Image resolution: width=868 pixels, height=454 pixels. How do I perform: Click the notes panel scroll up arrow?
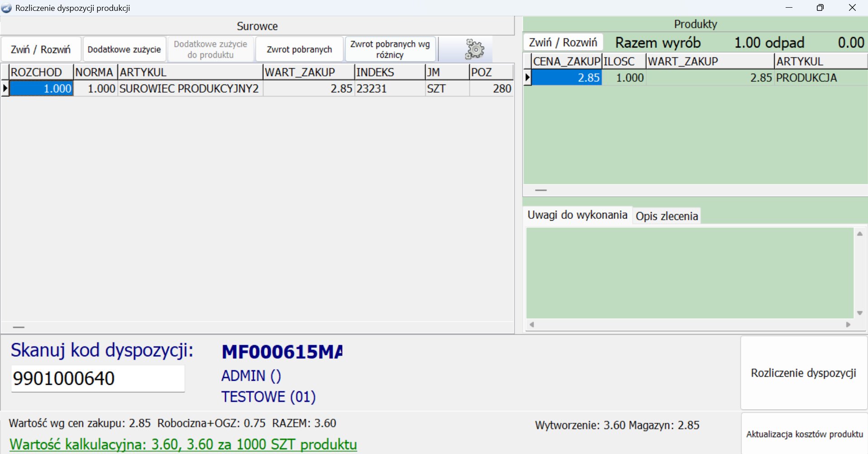pos(859,234)
